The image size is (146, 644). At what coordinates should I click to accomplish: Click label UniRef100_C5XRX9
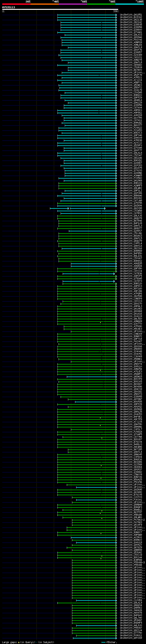[x=131, y=67]
